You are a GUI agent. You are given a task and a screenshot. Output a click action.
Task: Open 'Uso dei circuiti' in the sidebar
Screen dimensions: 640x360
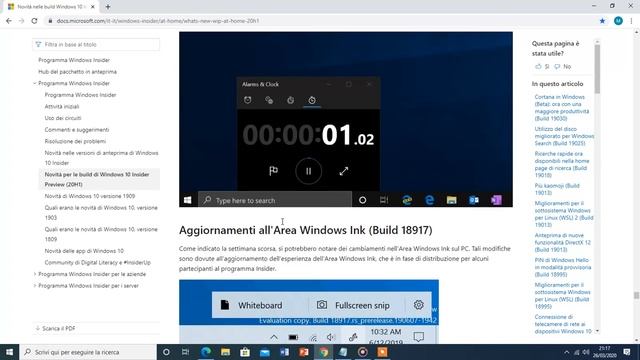63,118
